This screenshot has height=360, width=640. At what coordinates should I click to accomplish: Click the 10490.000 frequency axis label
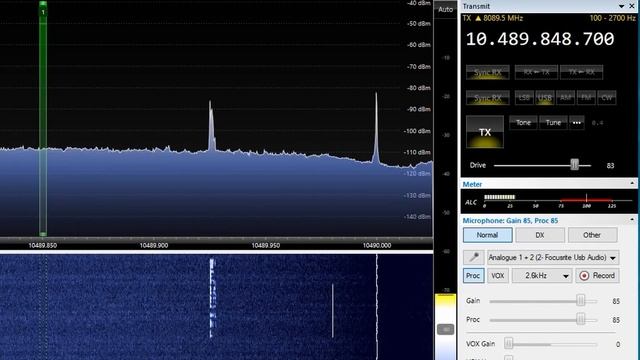pyautogui.click(x=377, y=245)
